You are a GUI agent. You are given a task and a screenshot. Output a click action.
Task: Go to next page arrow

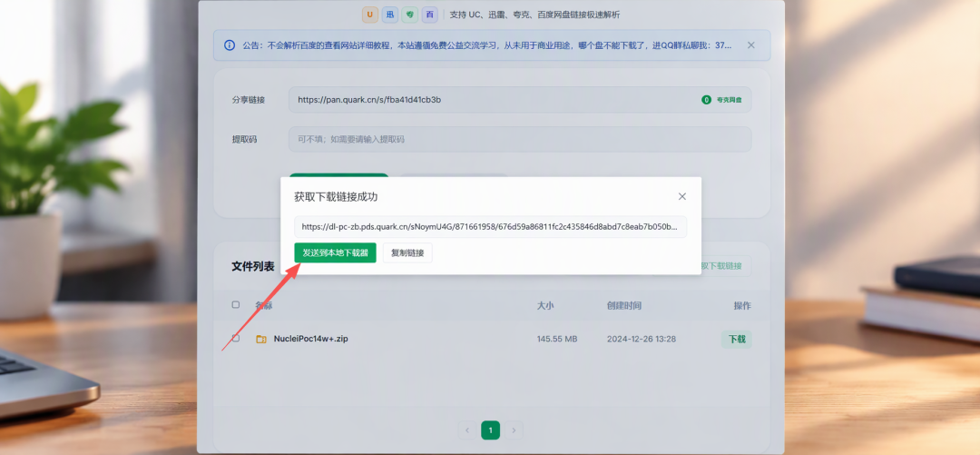[x=514, y=430]
